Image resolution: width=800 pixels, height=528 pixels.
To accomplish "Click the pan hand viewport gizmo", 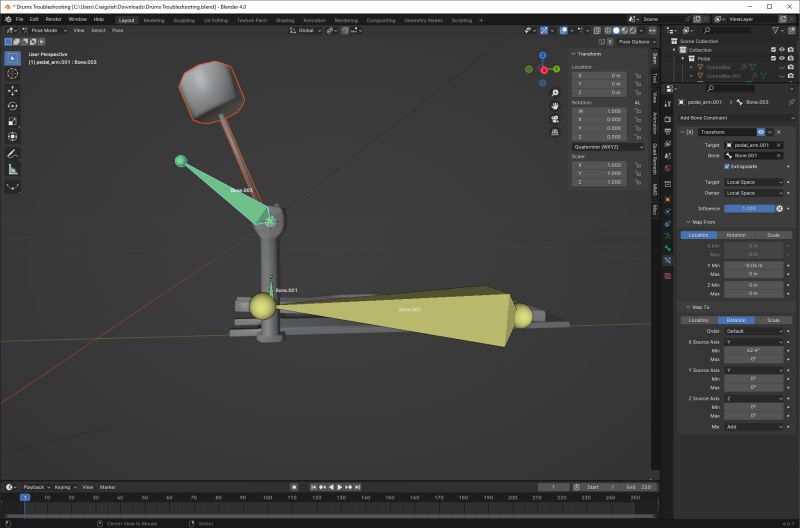I will point(555,106).
